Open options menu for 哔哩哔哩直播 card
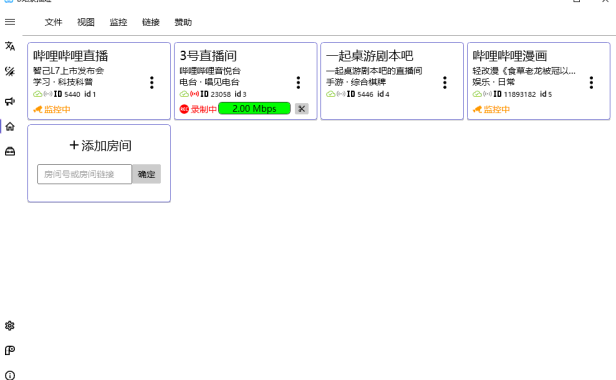The image size is (616, 380). pyautogui.click(x=152, y=83)
